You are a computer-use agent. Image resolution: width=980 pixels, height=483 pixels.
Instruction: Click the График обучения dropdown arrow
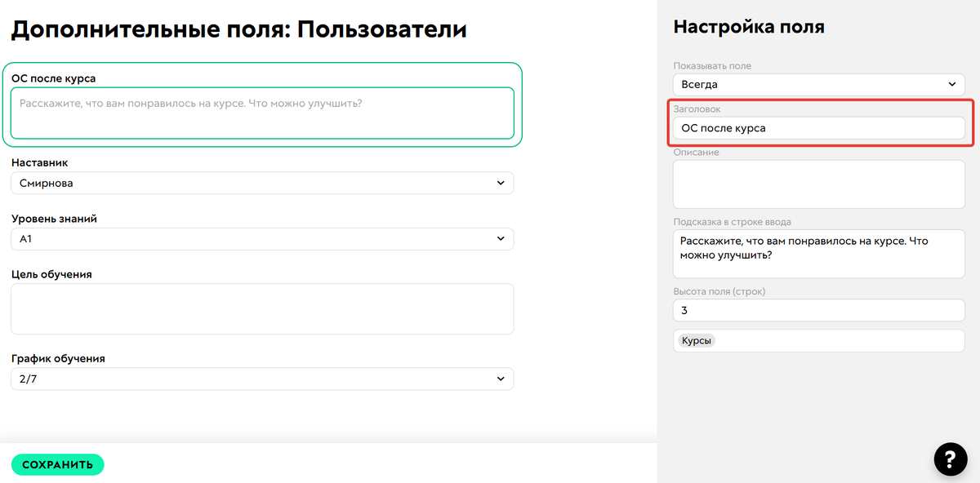pyautogui.click(x=501, y=379)
